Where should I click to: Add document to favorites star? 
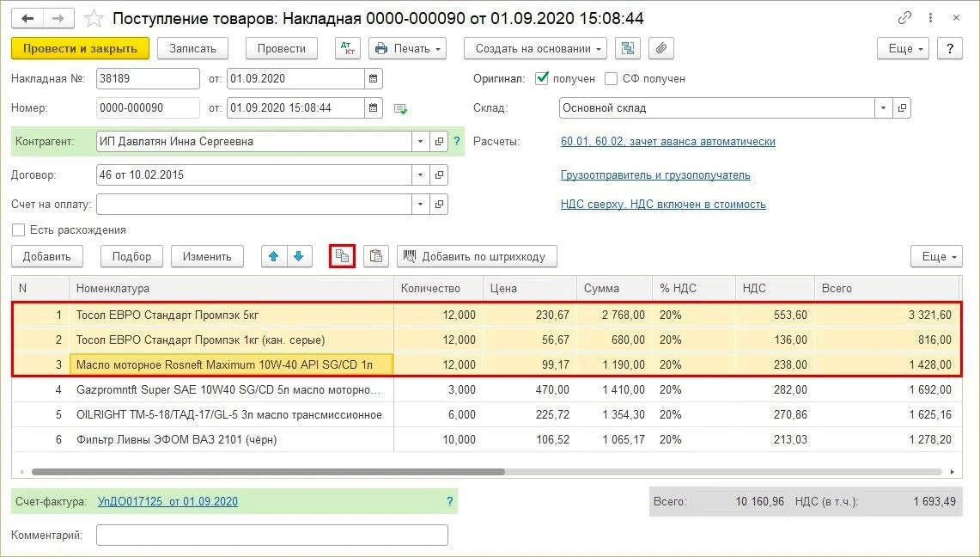[x=94, y=18]
